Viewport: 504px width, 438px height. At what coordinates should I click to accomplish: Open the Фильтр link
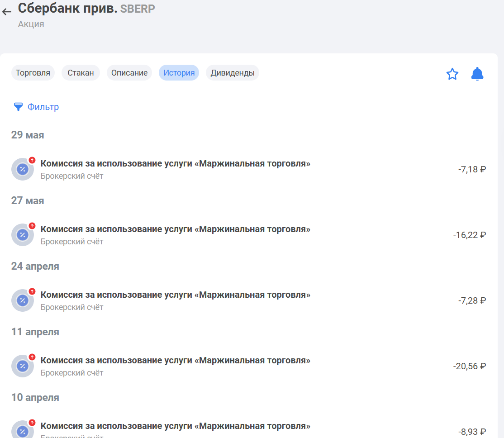pyautogui.click(x=43, y=107)
